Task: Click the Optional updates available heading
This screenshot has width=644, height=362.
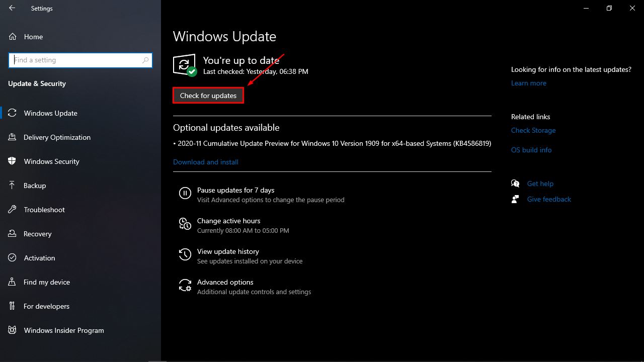Action: (226, 128)
